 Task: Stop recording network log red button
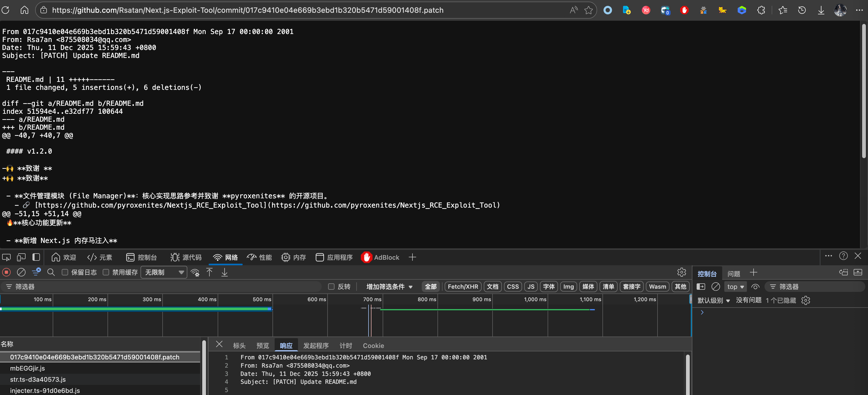(6, 272)
